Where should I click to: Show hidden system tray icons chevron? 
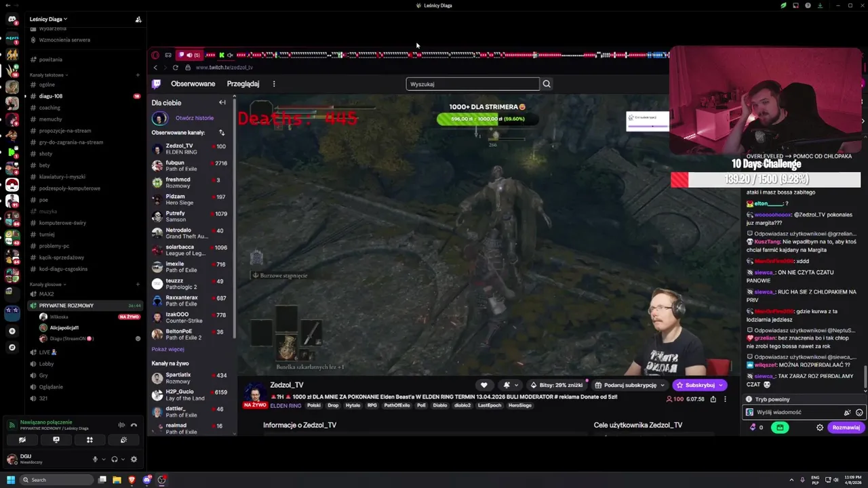pyautogui.click(x=792, y=480)
